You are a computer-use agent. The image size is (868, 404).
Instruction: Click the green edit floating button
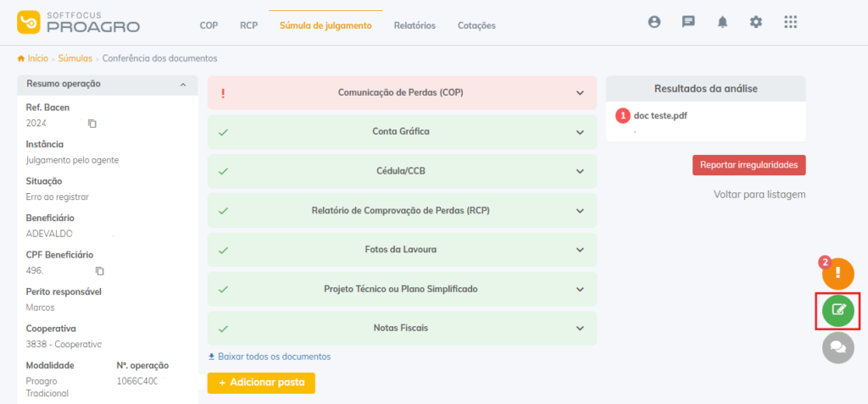838,310
